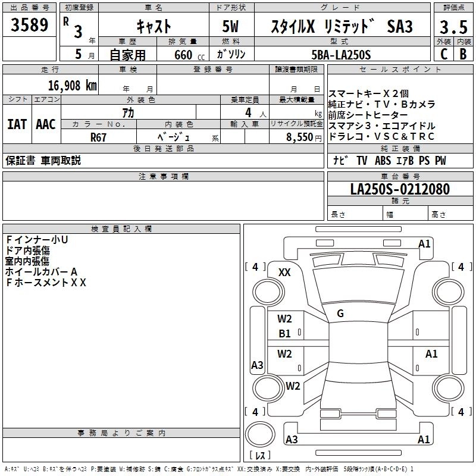Click sales point 純正ナビ・TV・Bカメラ
This screenshot has height=476, width=476.
(x=381, y=105)
